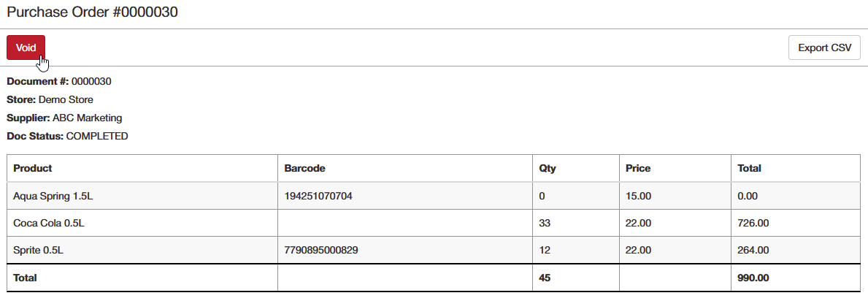The height and width of the screenshot is (301, 868).
Task: Select the Barcode column header
Action: click(405, 168)
